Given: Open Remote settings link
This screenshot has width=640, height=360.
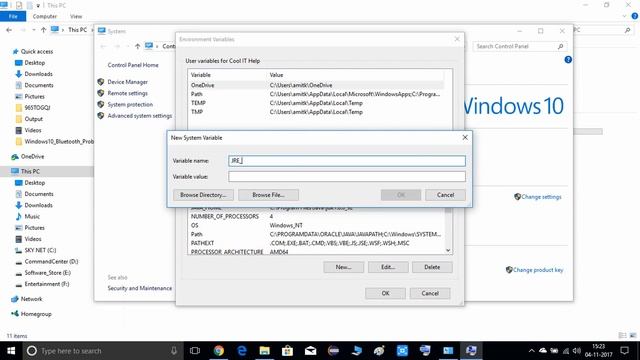Looking at the screenshot, I should [127, 93].
